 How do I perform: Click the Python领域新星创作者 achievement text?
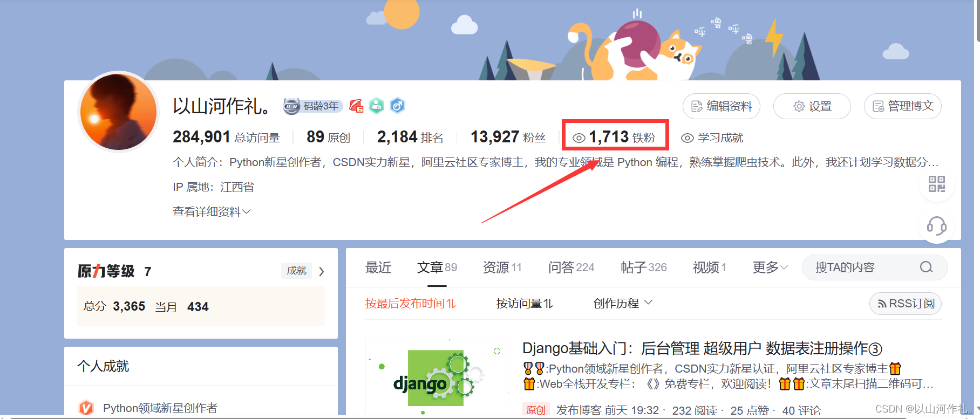click(x=160, y=408)
